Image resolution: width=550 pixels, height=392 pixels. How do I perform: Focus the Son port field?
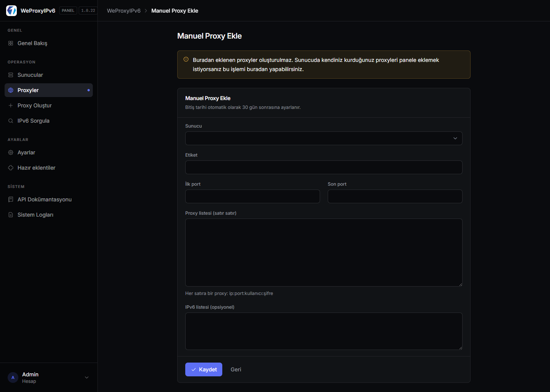point(395,196)
